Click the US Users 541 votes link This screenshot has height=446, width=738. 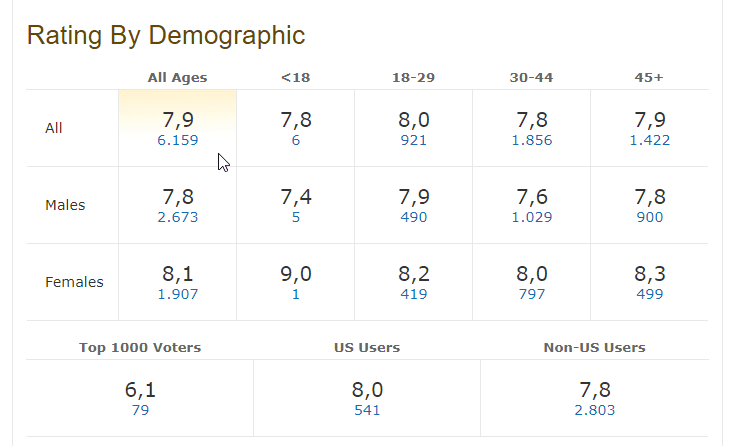pyautogui.click(x=367, y=410)
